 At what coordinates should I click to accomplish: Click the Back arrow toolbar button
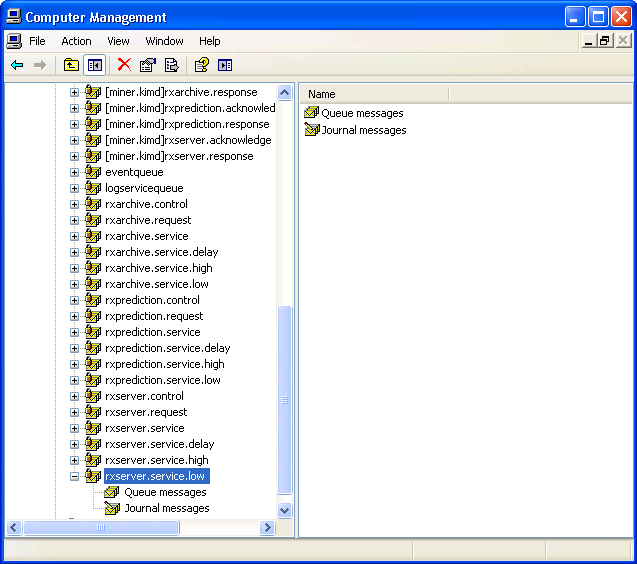(x=17, y=65)
